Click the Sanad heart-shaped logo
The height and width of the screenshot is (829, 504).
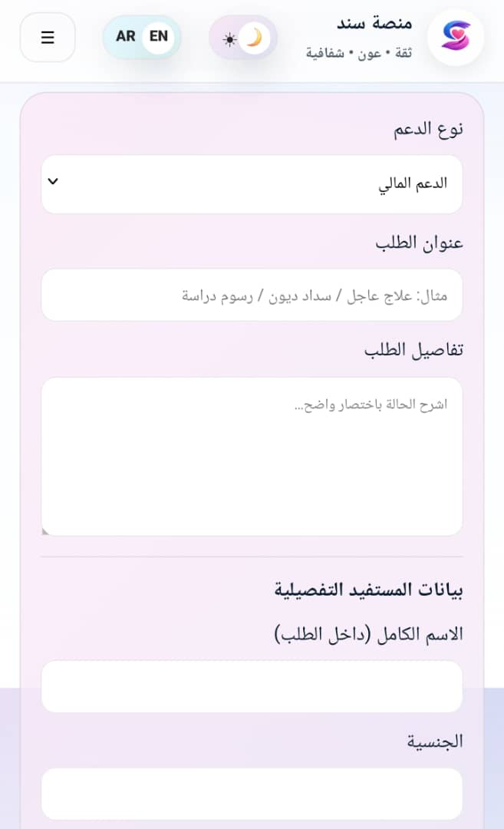point(456,36)
